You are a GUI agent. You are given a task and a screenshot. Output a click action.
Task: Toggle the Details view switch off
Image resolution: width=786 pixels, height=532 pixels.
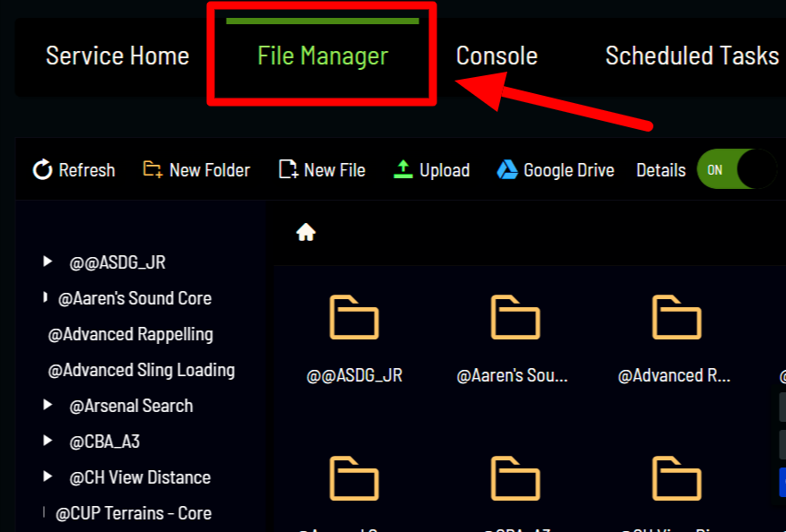[735, 169]
